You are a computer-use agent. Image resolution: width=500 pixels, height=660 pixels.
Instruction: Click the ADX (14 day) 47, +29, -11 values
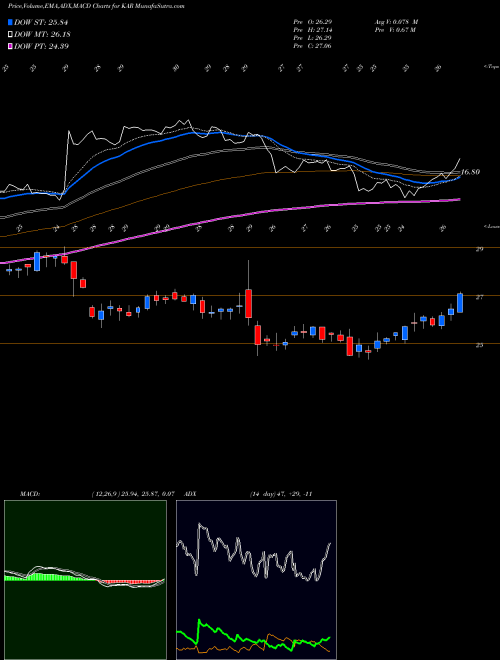(x=280, y=494)
